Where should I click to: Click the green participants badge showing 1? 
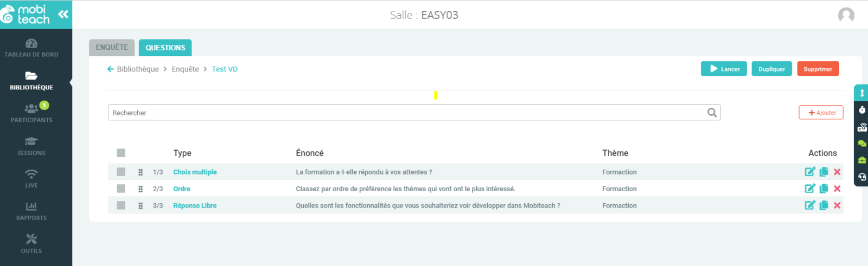(x=44, y=105)
